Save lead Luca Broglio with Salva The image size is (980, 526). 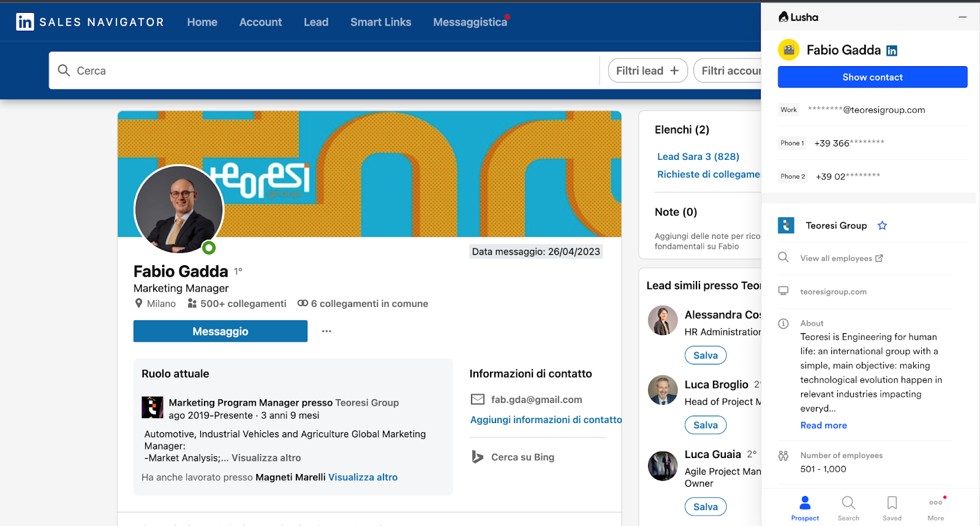705,425
